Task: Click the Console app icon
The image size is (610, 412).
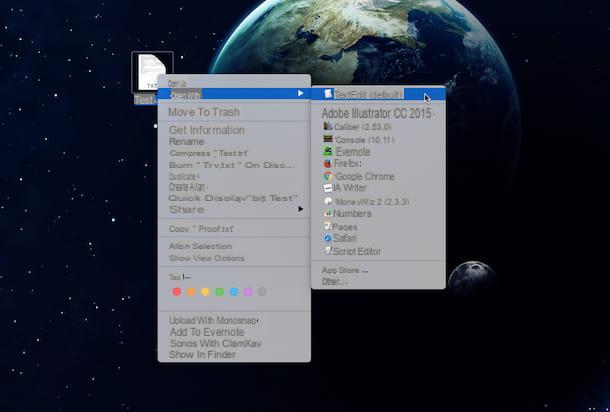Action: tap(328, 139)
